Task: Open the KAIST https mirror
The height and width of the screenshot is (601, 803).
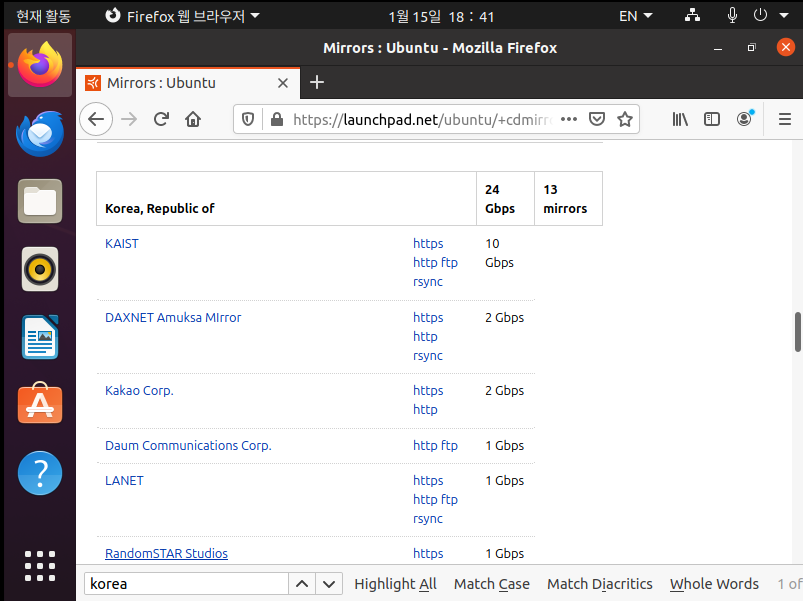Action: [x=428, y=244]
